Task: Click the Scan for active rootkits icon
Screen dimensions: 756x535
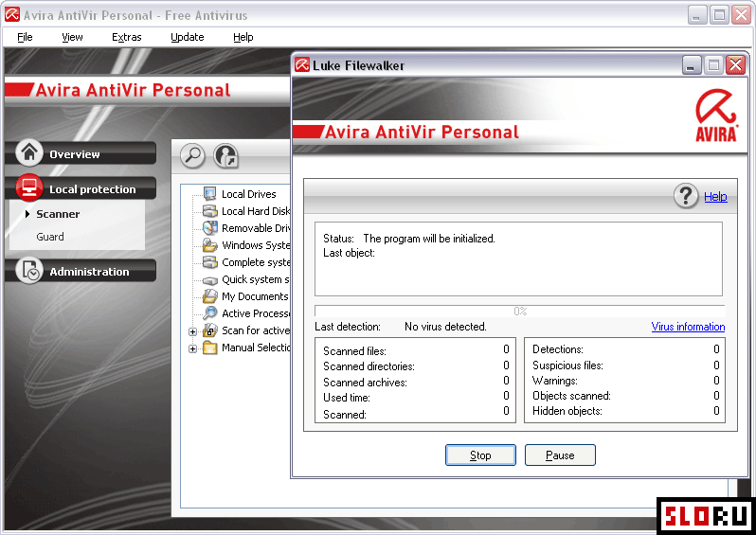Action: point(209,330)
